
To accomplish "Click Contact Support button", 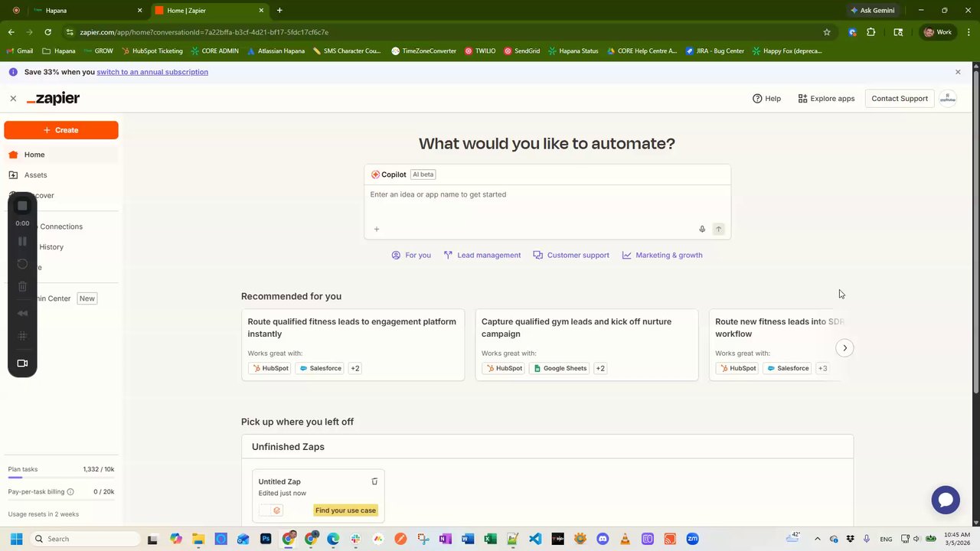I will (x=900, y=99).
